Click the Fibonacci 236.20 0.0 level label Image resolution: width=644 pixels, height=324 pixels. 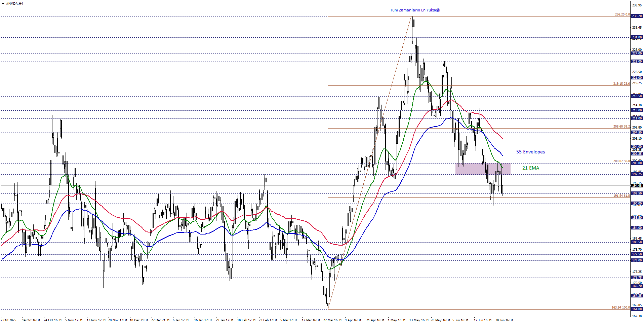click(x=622, y=14)
